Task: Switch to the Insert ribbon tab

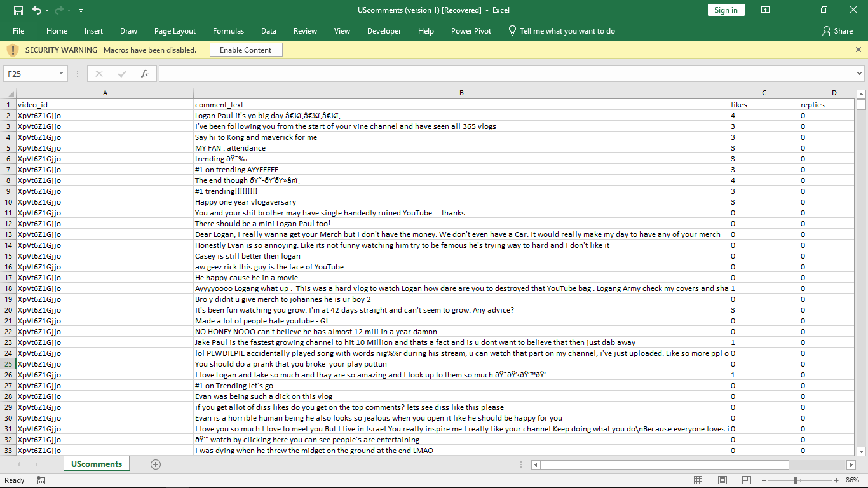Action: (x=93, y=31)
